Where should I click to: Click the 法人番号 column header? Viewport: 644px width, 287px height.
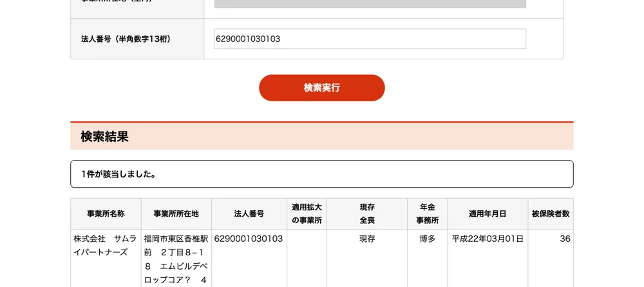[x=249, y=214]
